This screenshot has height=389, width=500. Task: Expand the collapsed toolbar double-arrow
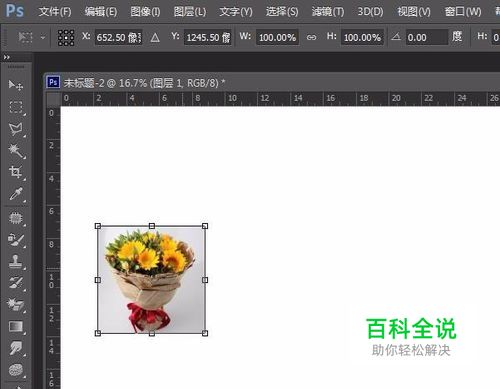pos(7,57)
